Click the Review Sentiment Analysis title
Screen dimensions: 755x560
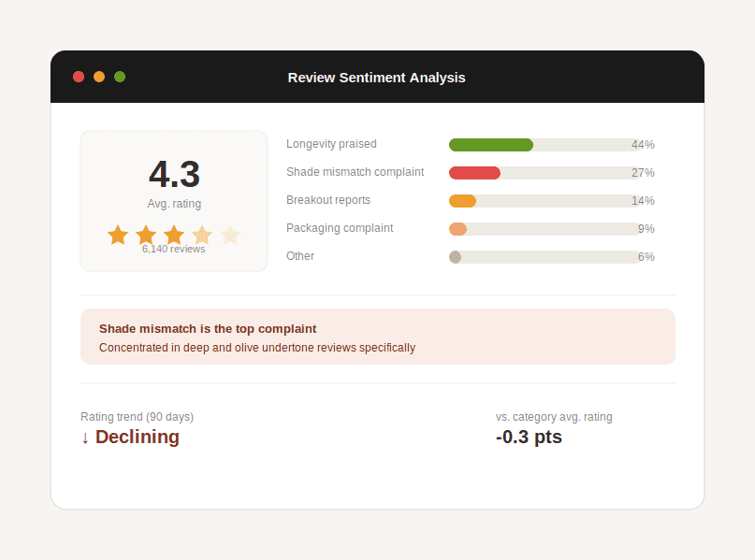pos(376,78)
